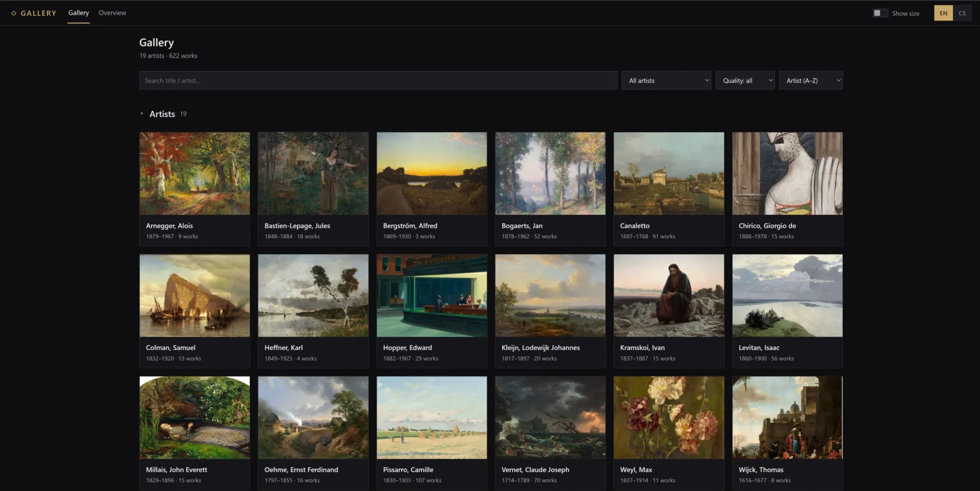Switch language to EN
The height and width of the screenshot is (491, 980).
coord(943,13)
